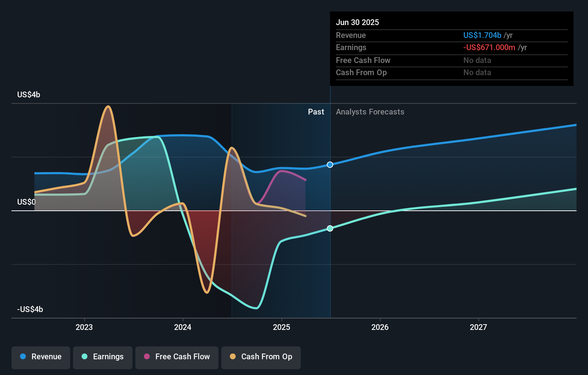
Task: Click the US$1.704b revenue value in tooltip
Action: [482, 35]
